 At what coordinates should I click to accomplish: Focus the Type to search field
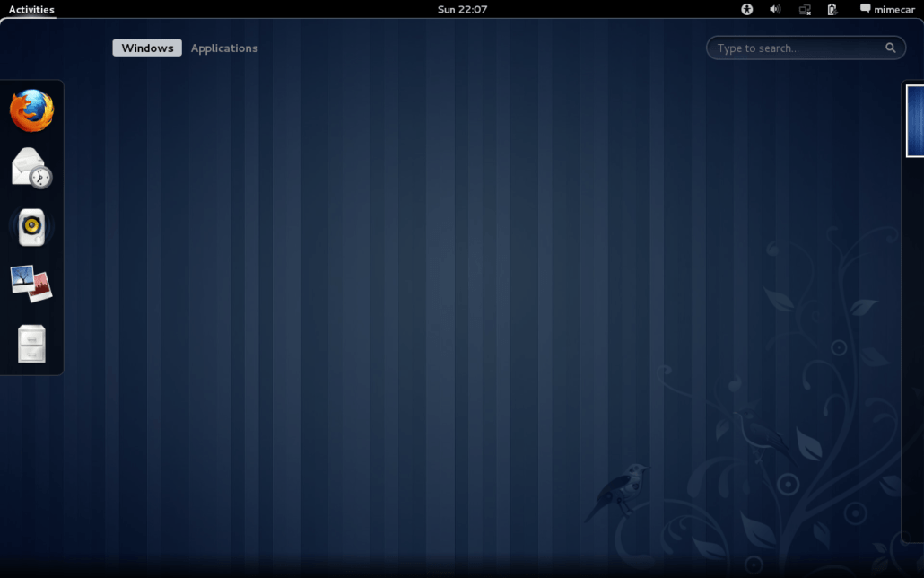point(806,48)
